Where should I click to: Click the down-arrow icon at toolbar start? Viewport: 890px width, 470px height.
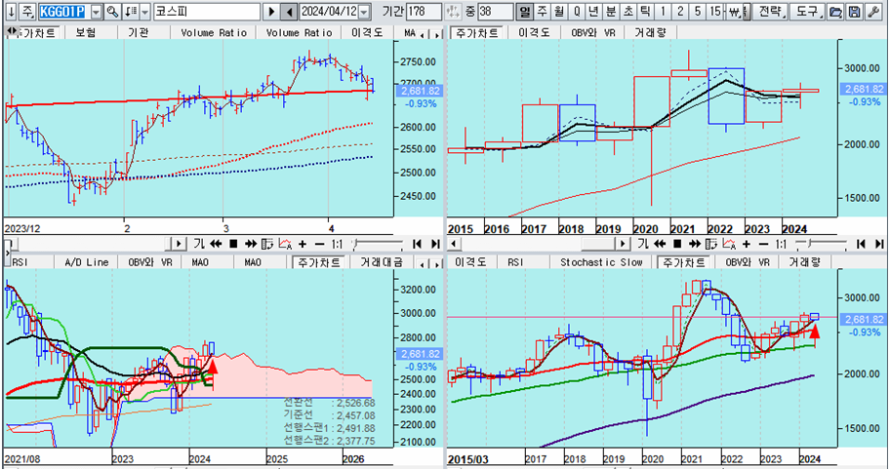(11, 11)
